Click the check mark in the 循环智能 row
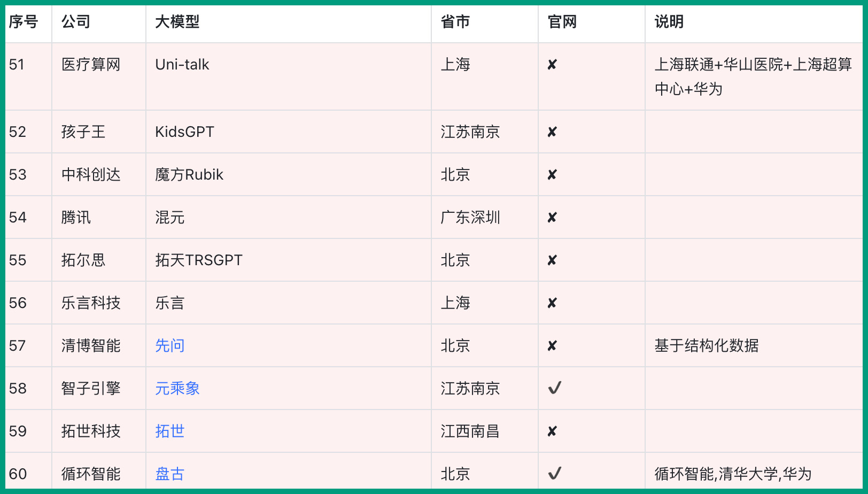 coord(554,474)
